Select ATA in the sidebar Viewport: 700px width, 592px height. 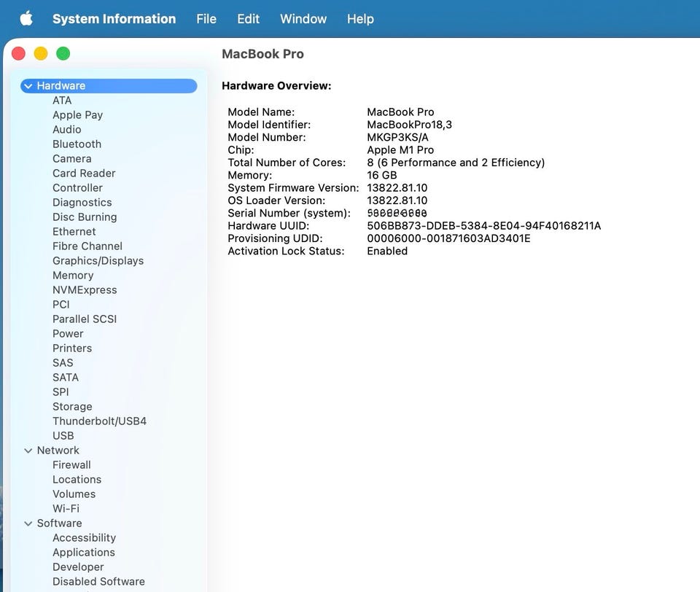pos(62,101)
